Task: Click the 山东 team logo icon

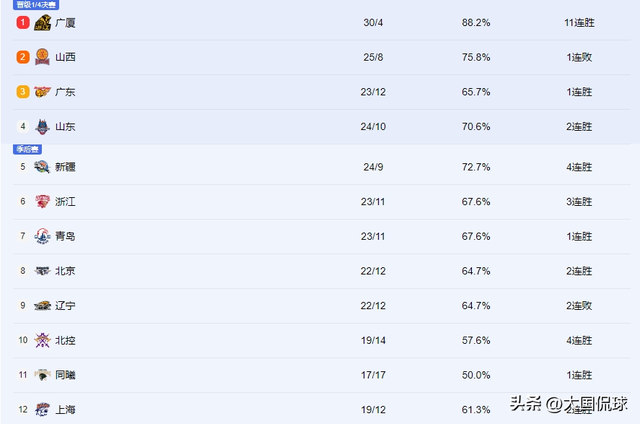Action: (x=42, y=127)
